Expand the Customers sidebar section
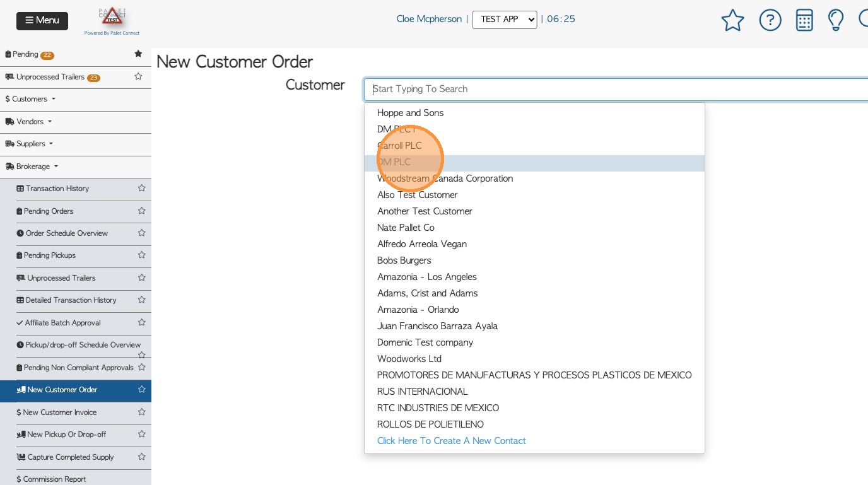868x485 pixels. click(30, 99)
